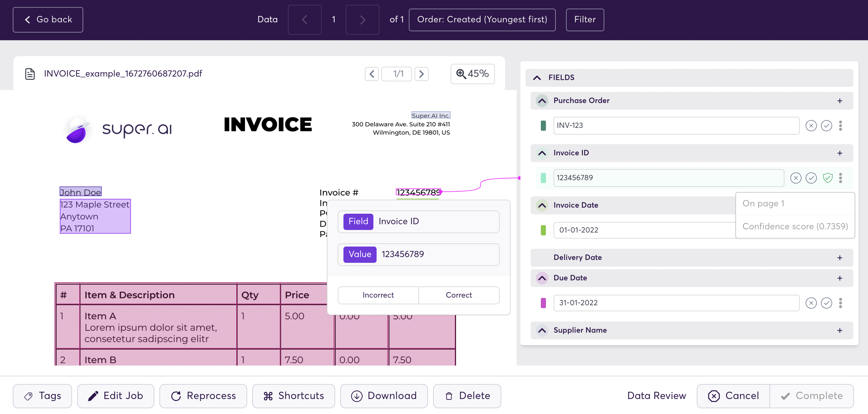Go to previous data item
The width and height of the screenshot is (868, 414).
305,19
